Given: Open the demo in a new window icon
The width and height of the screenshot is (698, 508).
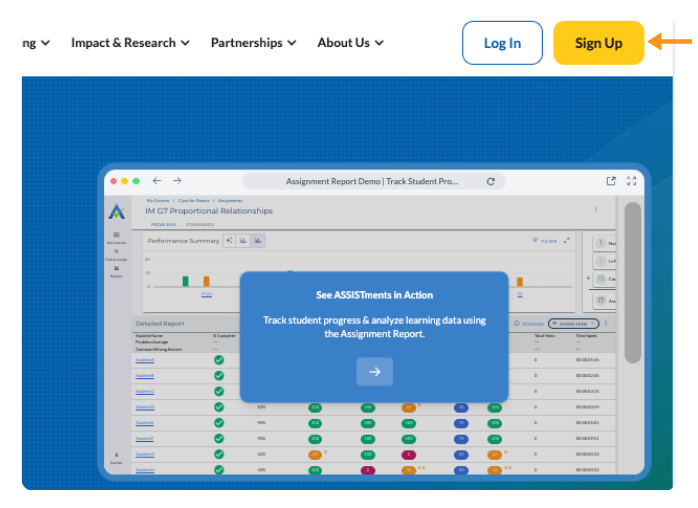Looking at the screenshot, I should tap(611, 181).
